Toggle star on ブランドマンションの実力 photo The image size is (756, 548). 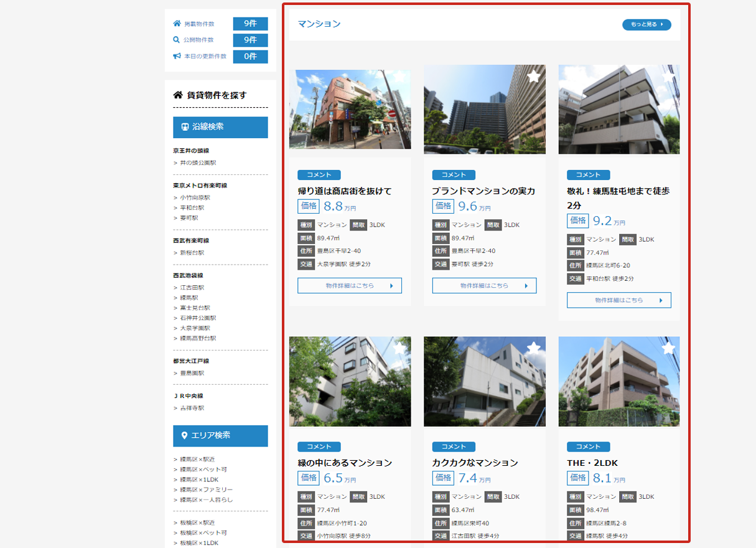point(533,77)
